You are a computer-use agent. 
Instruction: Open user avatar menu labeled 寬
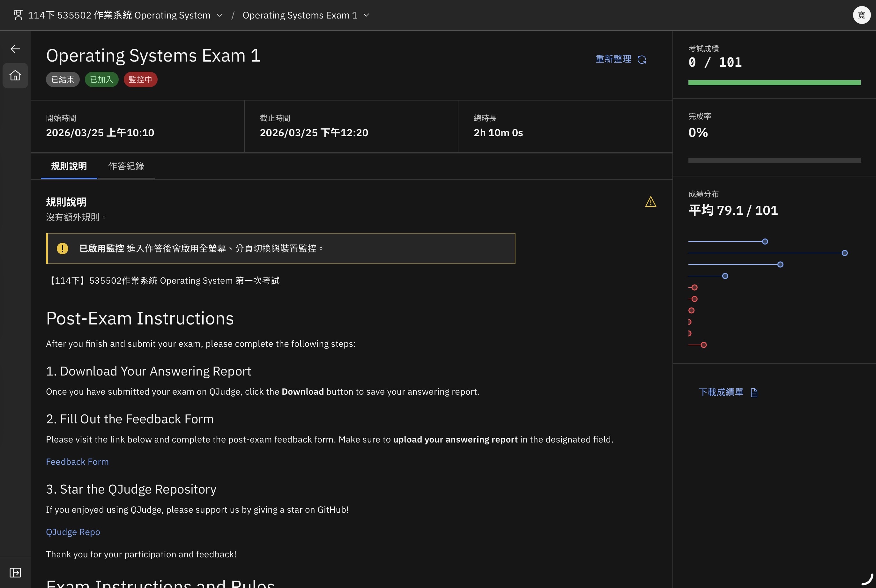tap(861, 15)
